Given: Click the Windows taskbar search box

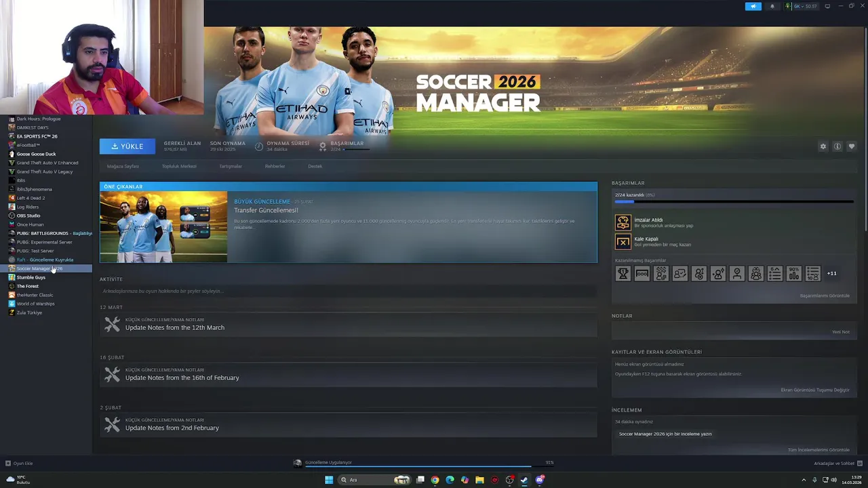Looking at the screenshot, I should (x=374, y=480).
